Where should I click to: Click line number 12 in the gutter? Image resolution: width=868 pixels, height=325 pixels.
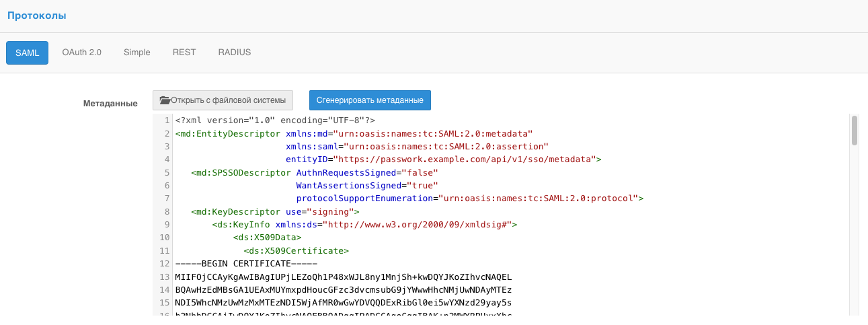pos(163,264)
